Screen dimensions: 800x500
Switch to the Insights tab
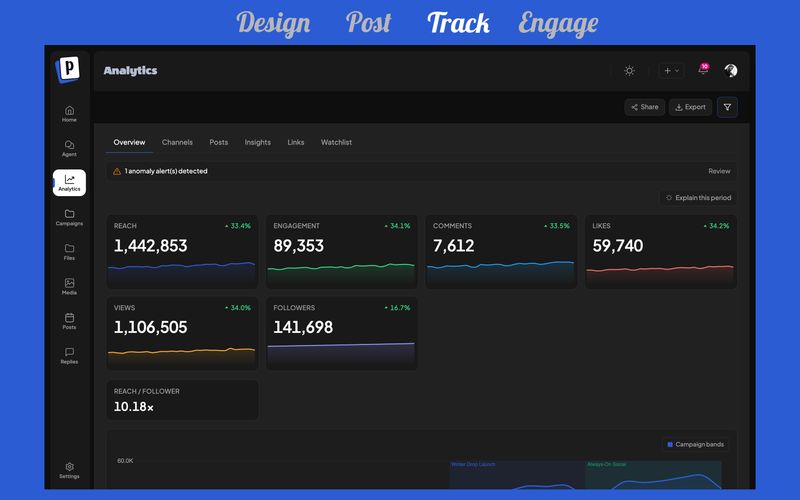258,142
